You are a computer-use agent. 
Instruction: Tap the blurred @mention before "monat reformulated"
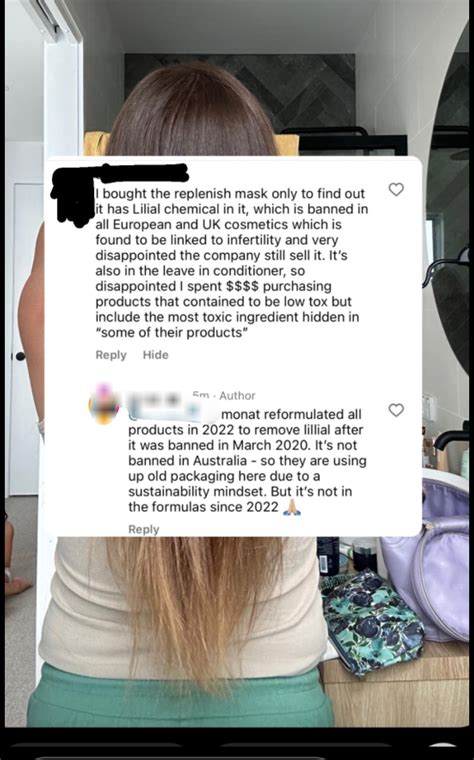[x=172, y=413]
